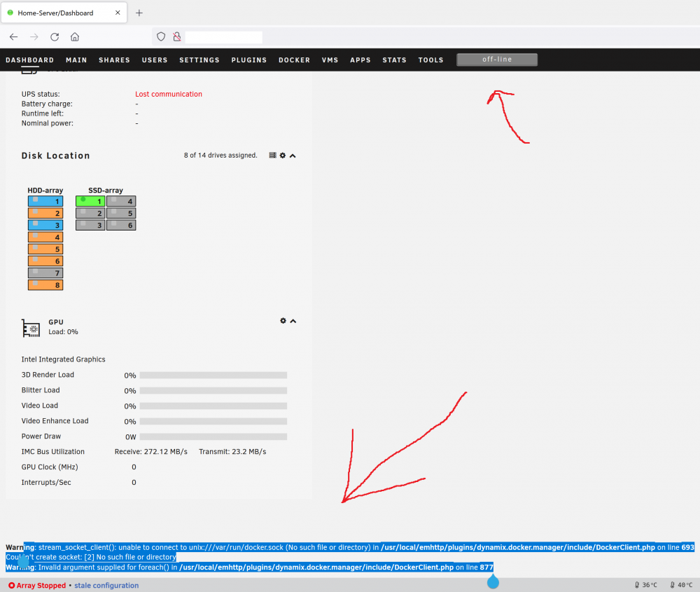Select the Home-Server/Dashboard browser tab
This screenshot has height=592, width=700.
pyautogui.click(x=64, y=13)
